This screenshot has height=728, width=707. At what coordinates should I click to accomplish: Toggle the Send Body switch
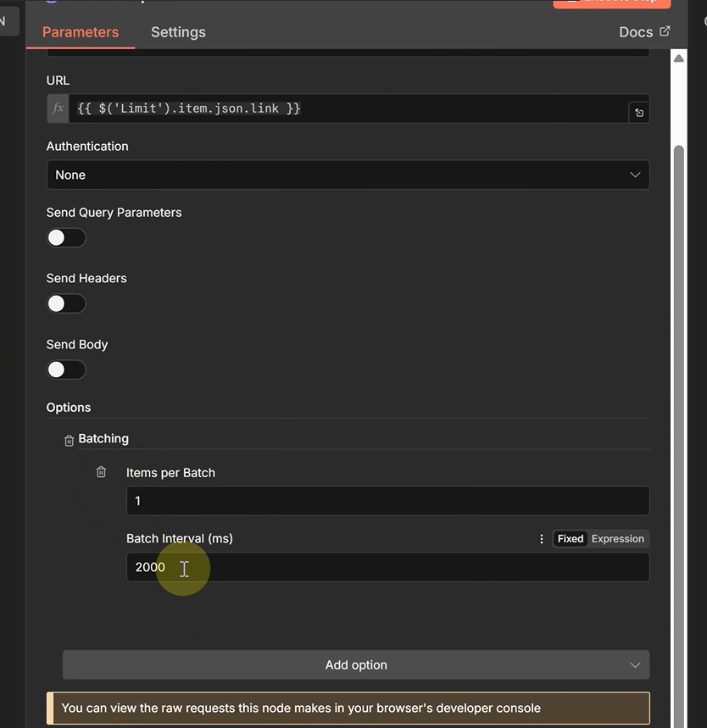point(66,370)
